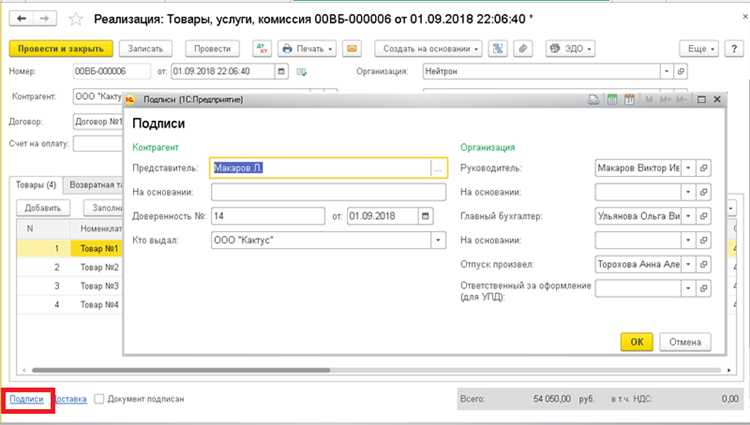Image resolution: width=750 pixels, height=425 pixels.
Task: Switch to the Возвратная тара tab
Action: click(x=94, y=185)
